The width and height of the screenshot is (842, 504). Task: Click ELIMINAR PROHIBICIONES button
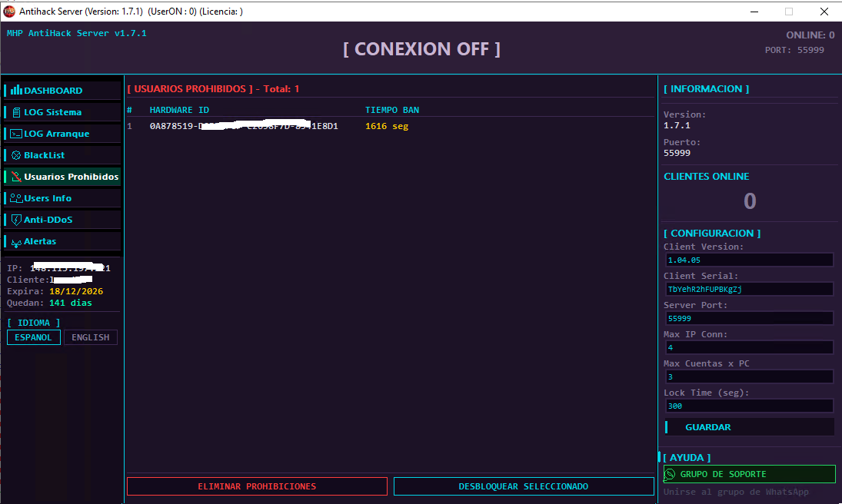(x=257, y=486)
